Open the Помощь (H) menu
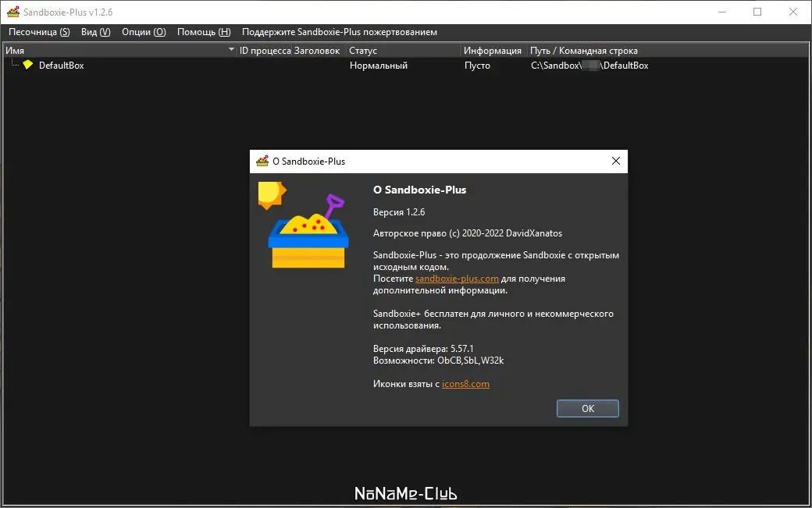Viewport: 812px width, 508px height. 204,32
